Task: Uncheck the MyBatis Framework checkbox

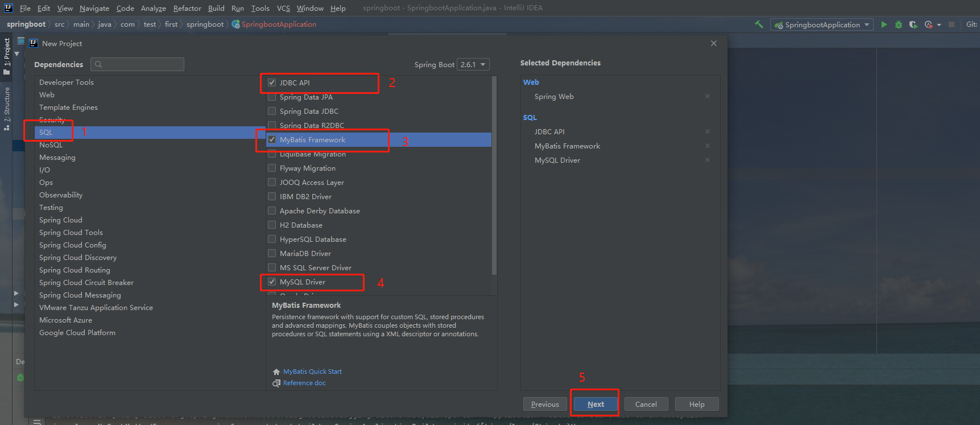Action: [x=272, y=139]
